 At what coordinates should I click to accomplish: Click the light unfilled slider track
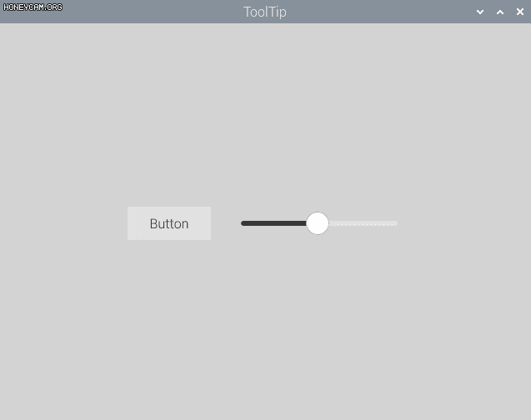pos(363,223)
